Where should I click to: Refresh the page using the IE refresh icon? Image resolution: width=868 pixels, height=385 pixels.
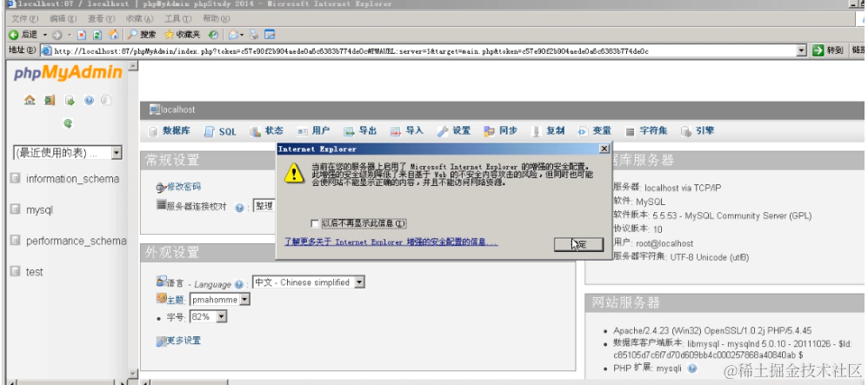click(x=97, y=35)
